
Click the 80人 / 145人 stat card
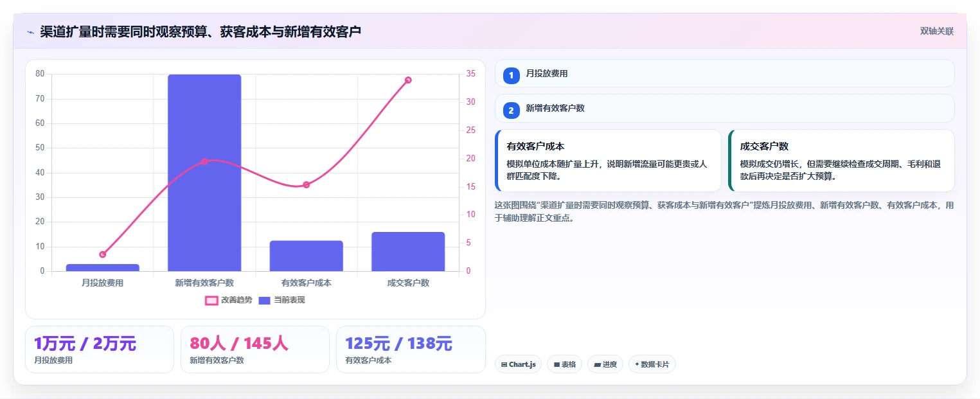(x=255, y=350)
